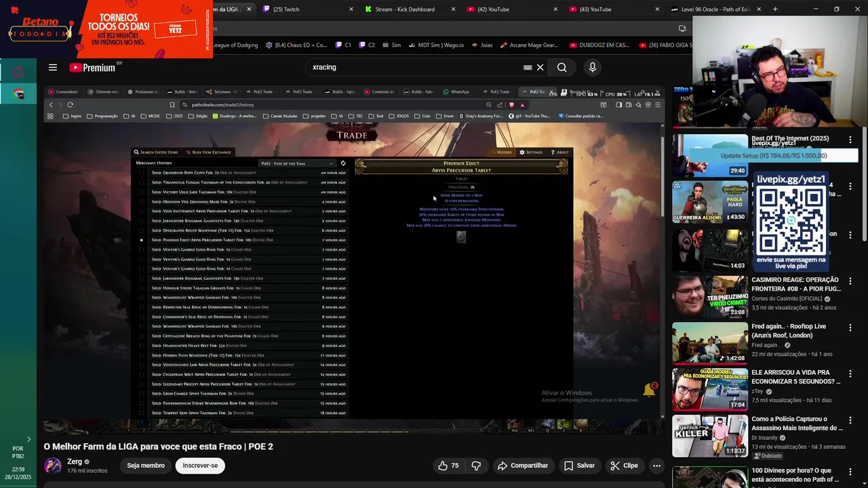Click Inscrever-se subscribe button

click(x=200, y=466)
